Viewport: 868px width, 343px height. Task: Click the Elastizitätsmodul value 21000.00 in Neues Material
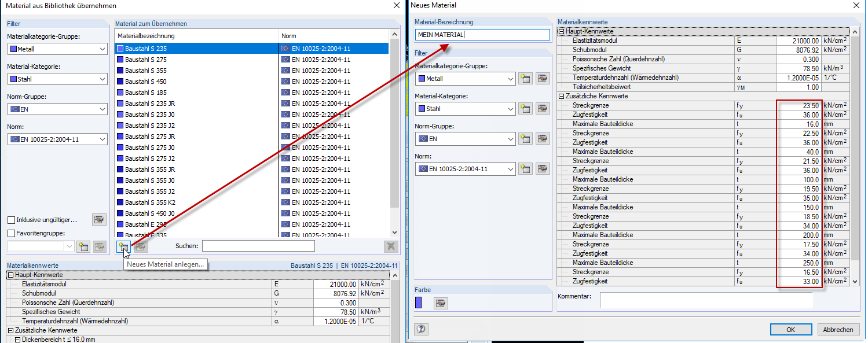click(799, 41)
